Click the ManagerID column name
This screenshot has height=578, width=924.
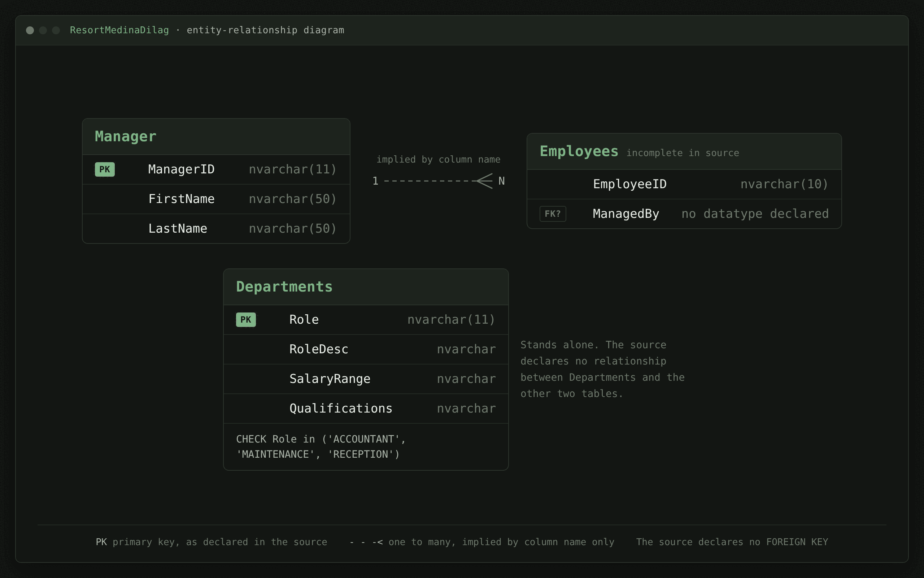point(181,169)
